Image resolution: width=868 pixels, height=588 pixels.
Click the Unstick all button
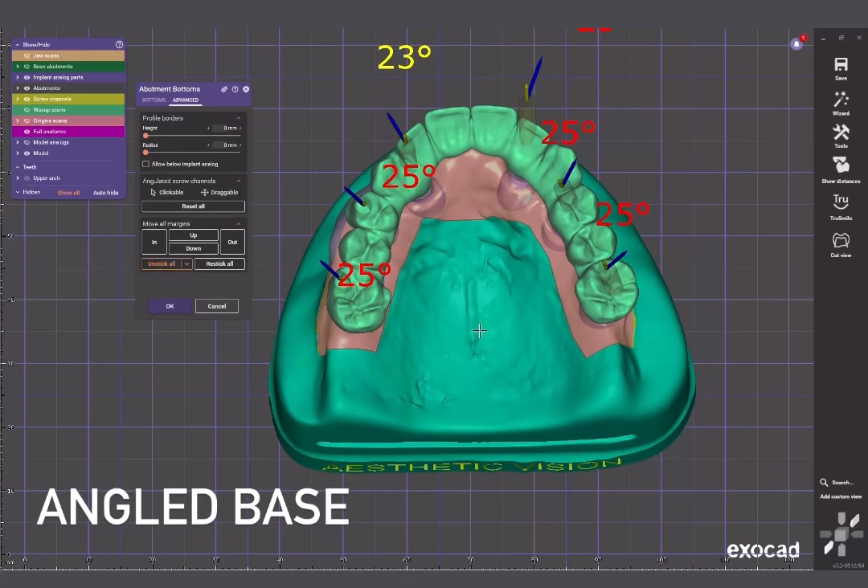point(162,263)
